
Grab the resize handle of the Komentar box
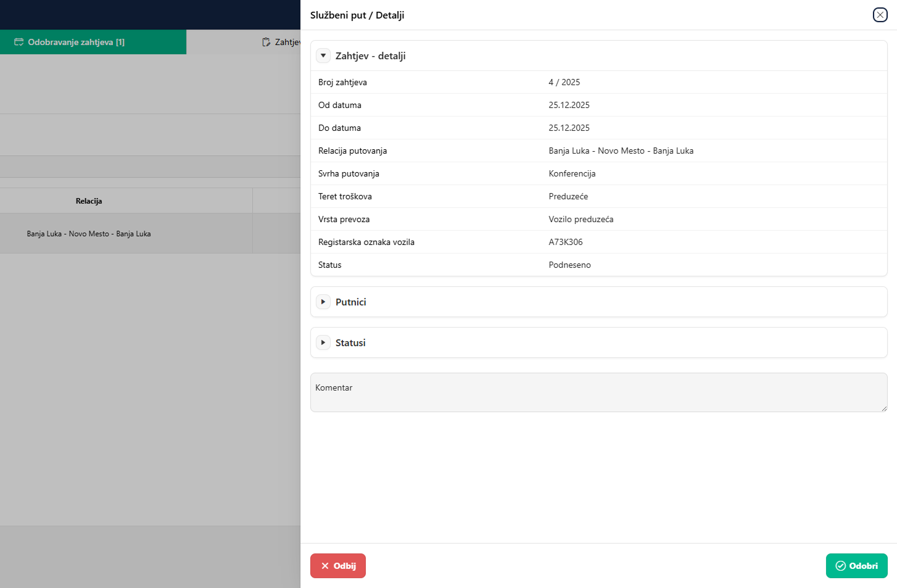point(884,408)
